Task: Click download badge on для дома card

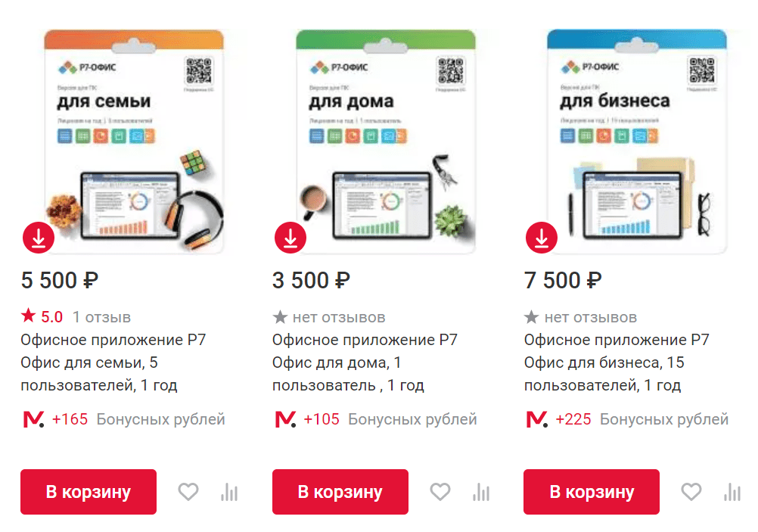Action: click(x=290, y=238)
